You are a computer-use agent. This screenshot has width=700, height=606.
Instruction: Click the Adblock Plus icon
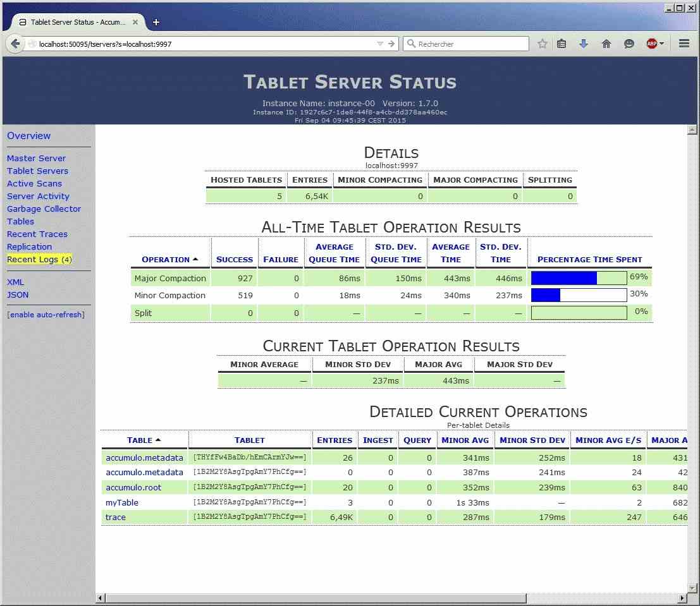(x=651, y=44)
